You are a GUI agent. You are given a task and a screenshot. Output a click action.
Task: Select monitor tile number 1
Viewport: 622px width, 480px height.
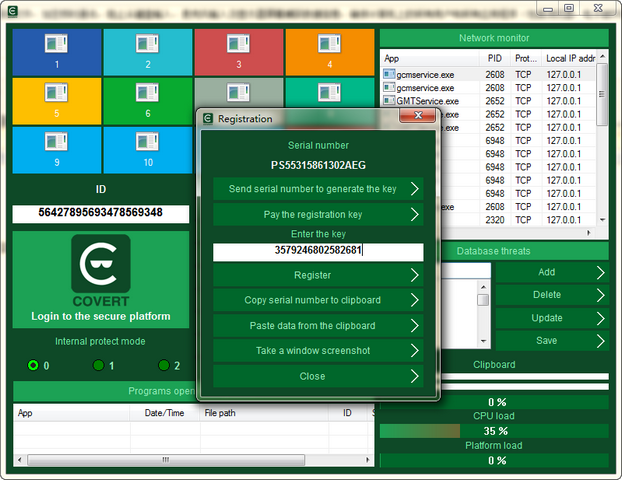coord(57,52)
